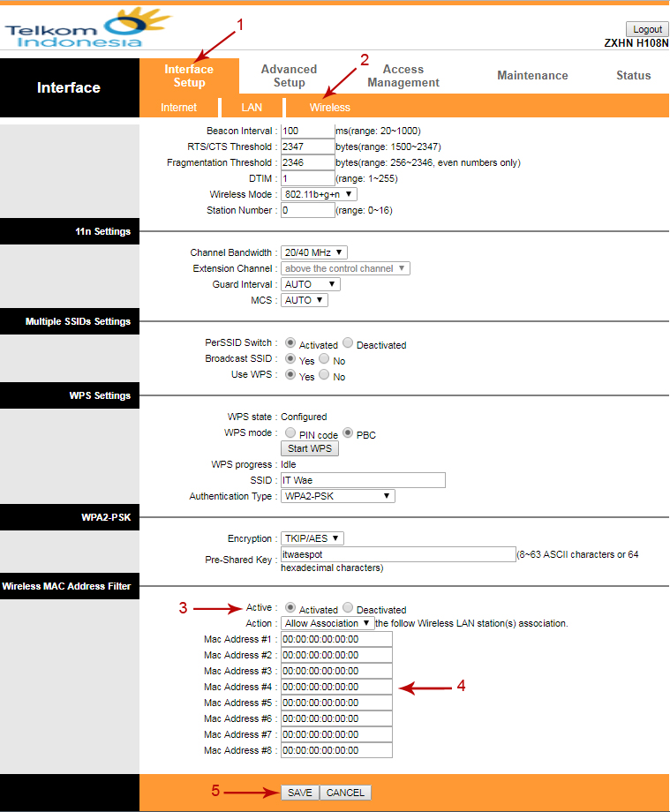This screenshot has width=670, height=812.
Task: Click into the DTIM input box
Action: coord(307,178)
